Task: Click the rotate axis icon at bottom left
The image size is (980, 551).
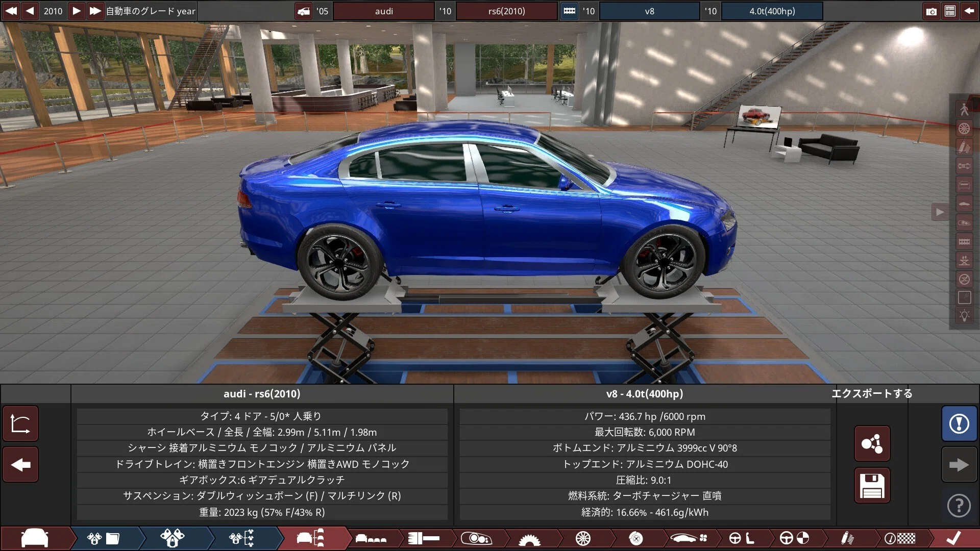Action: pyautogui.click(x=20, y=423)
